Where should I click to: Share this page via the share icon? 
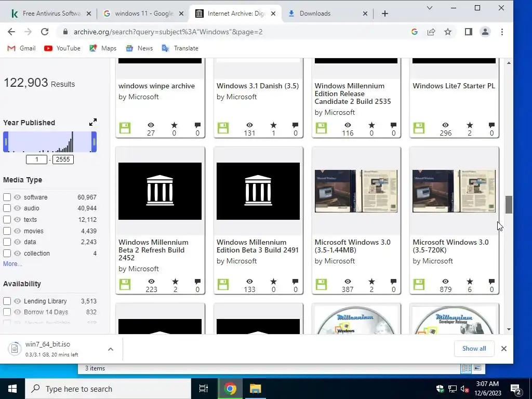[431, 32]
